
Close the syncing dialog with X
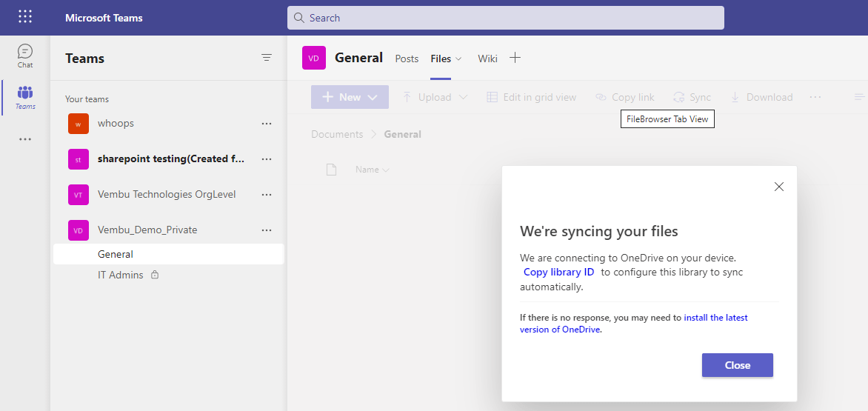tap(779, 187)
